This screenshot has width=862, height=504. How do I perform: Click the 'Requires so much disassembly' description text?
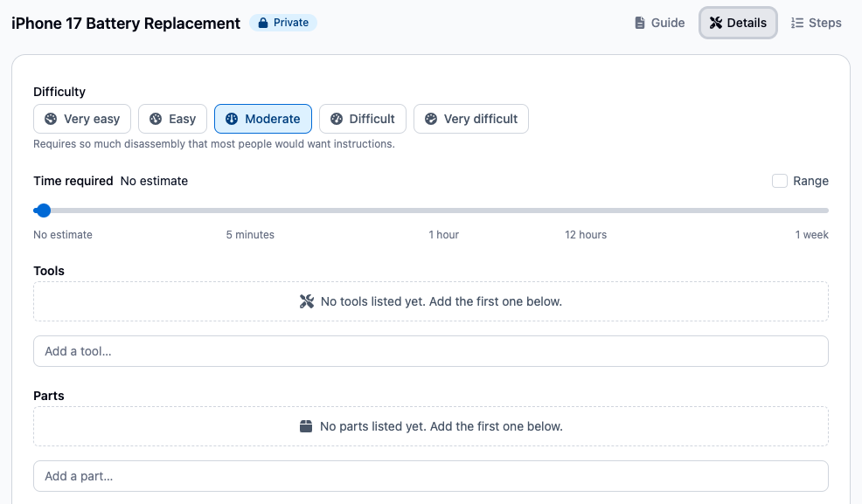point(214,144)
